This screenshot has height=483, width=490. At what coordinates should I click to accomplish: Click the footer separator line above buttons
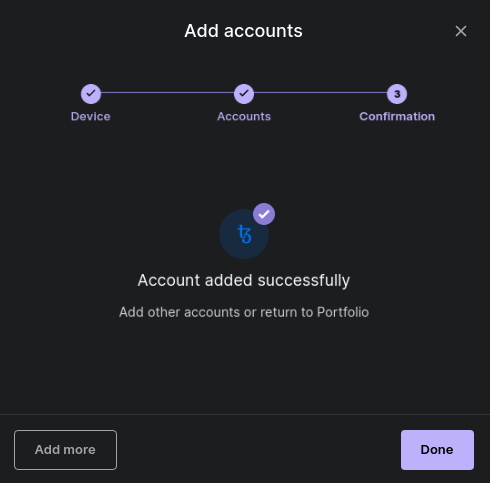click(x=245, y=414)
